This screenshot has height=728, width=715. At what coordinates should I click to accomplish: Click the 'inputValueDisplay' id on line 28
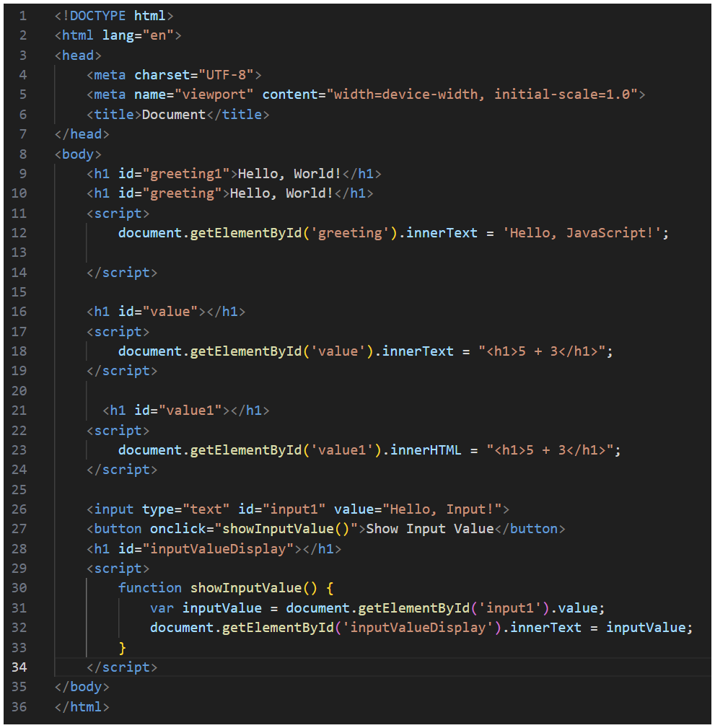pyautogui.click(x=218, y=548)
